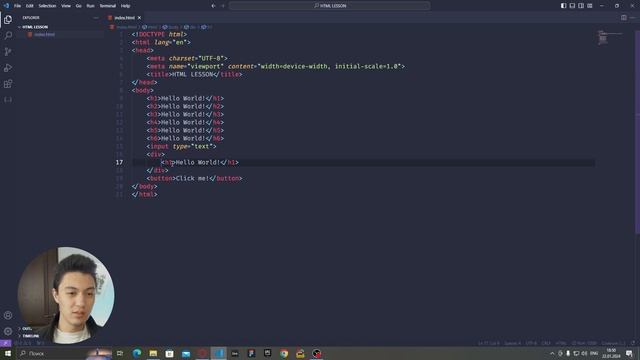Open the Edit menu

tap(29, 6)
